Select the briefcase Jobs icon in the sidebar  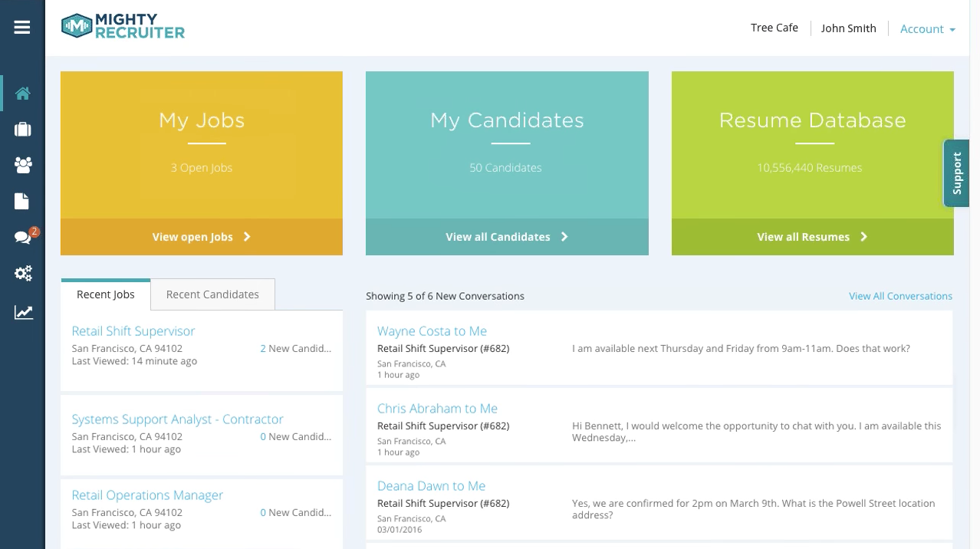pos(22,129)
